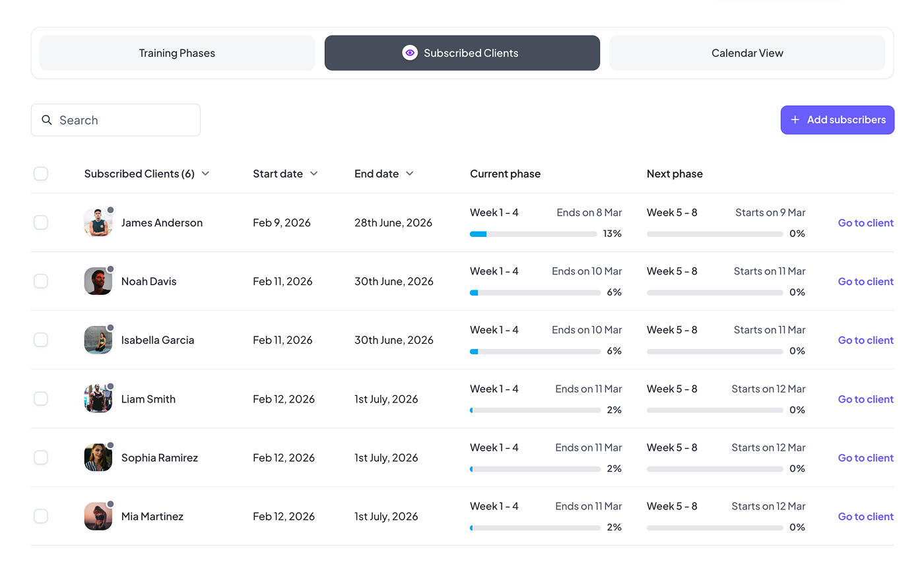Switch to the Training Phases tab
The image size is (924, 578).
click(177, 53)
